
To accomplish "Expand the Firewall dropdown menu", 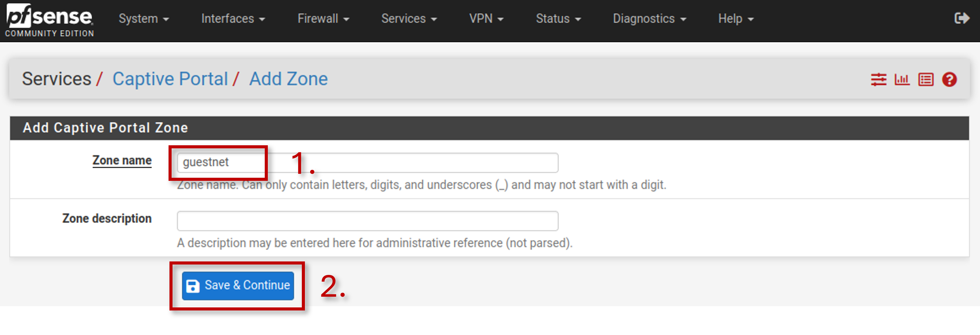I will coord(323,19).
